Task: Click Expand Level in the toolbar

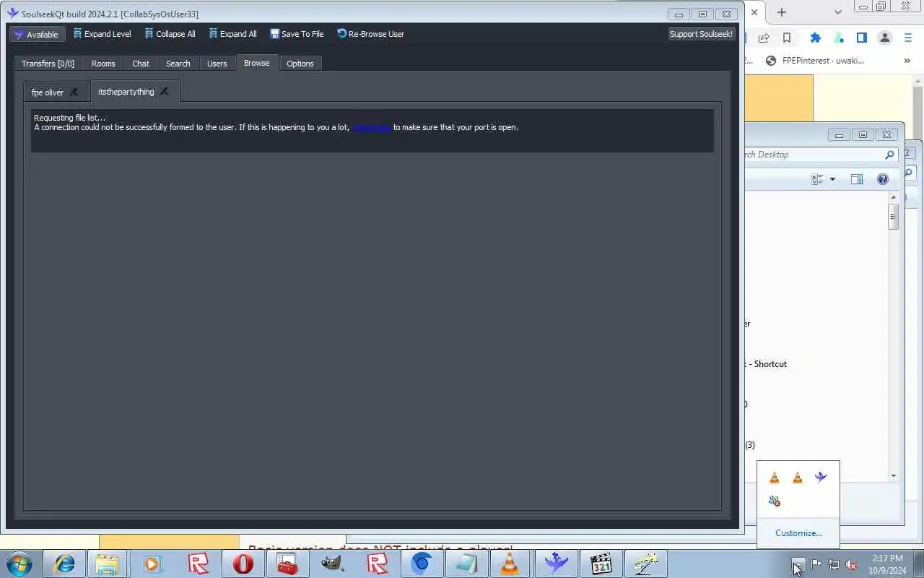Action: 102,34
